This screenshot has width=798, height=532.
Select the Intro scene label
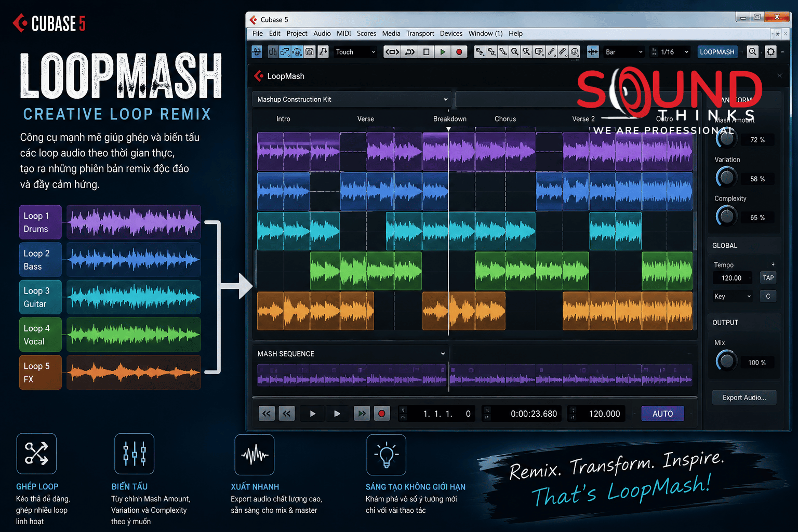(x=283, y=119)
